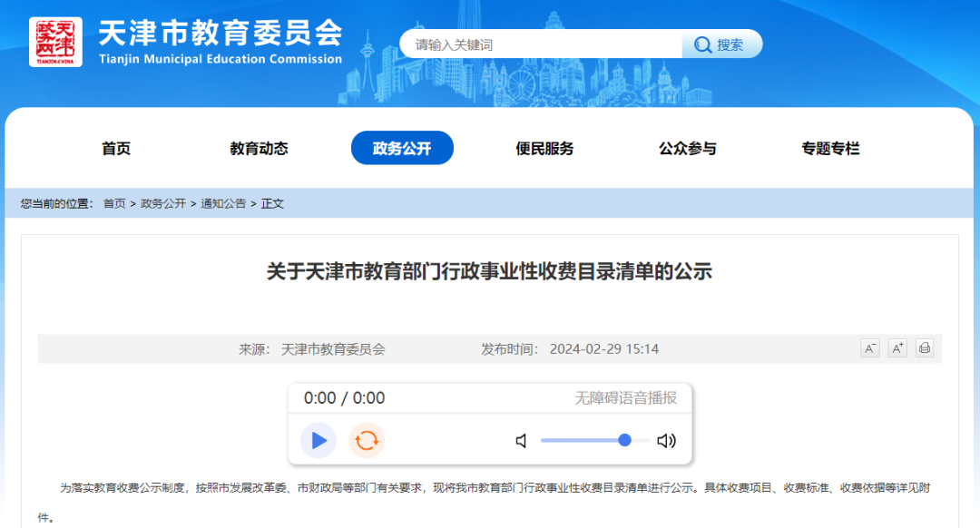Restart audio with the orange replay icon

point(365,440)
